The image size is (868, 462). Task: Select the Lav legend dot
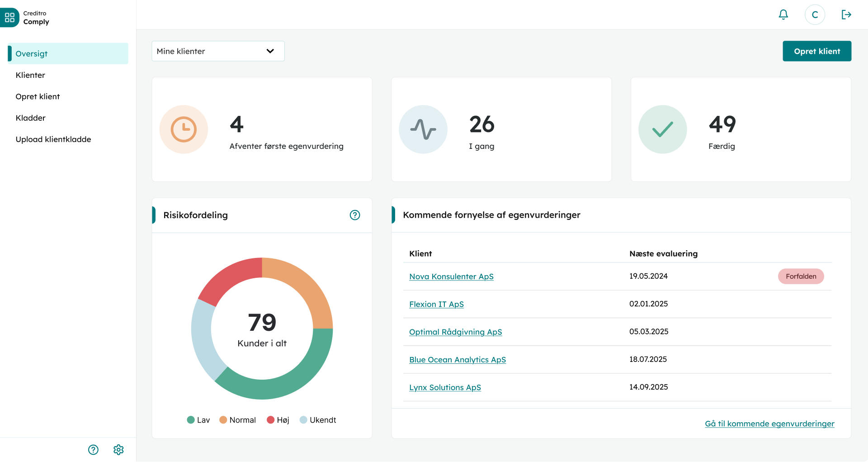click(x=191, y=420)
